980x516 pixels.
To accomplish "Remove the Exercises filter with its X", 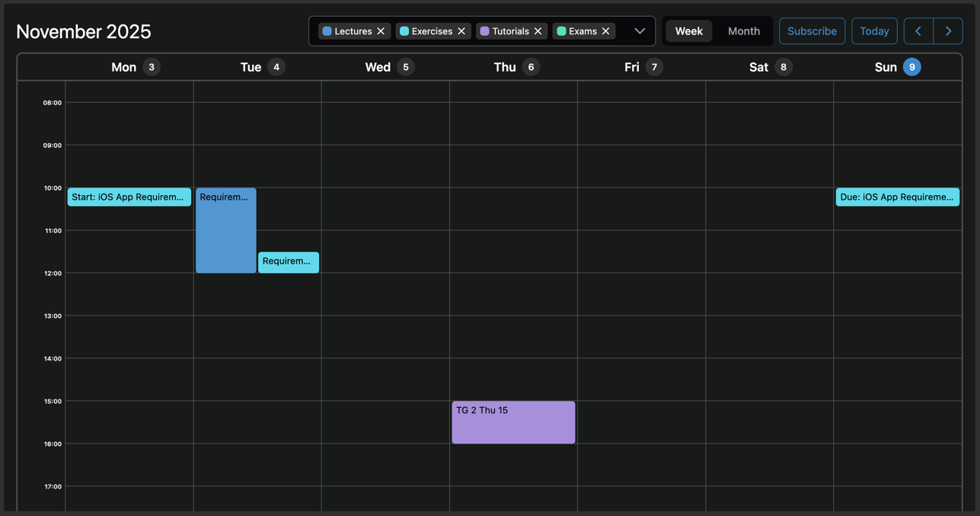I will [461, 31].
